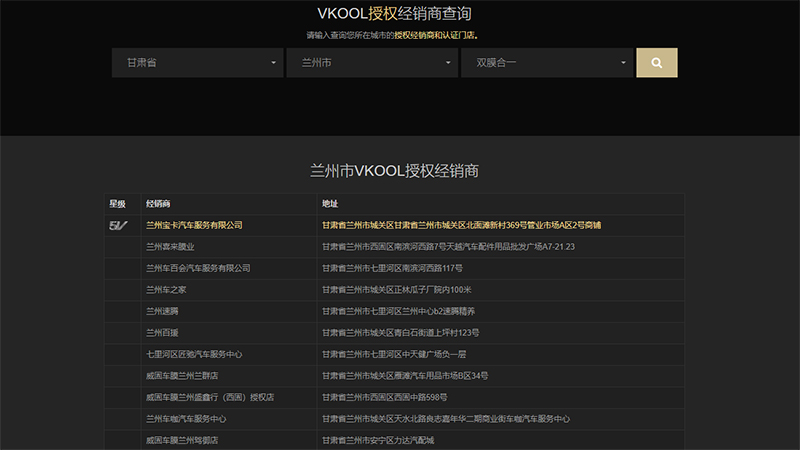The width and height of the screenshot is (800, 450).
Task: Click address 雁滩汽车用品市场B区34号
Action: point(405,376)
